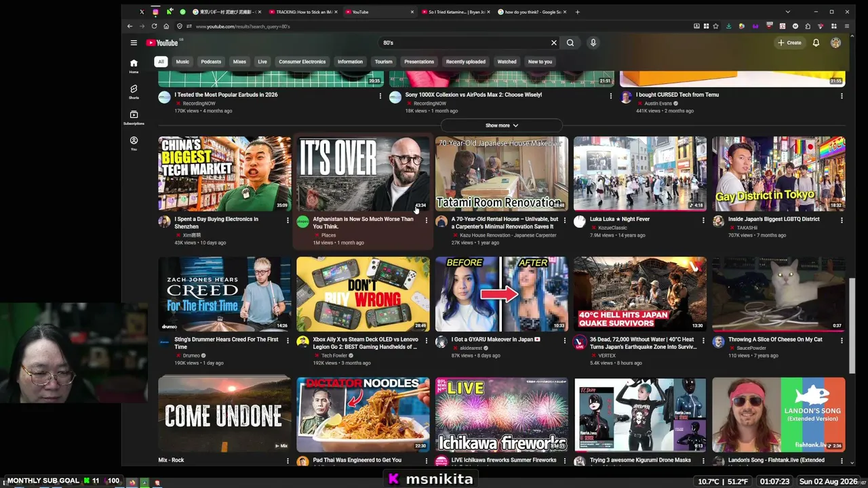Open Home in the YouTube sidebar

[x=134, y=66]
